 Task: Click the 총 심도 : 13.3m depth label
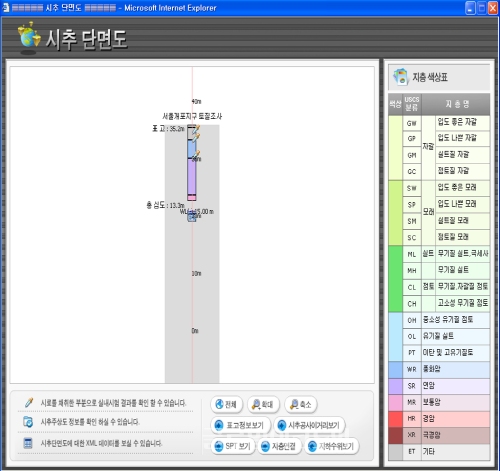point(165,205)
